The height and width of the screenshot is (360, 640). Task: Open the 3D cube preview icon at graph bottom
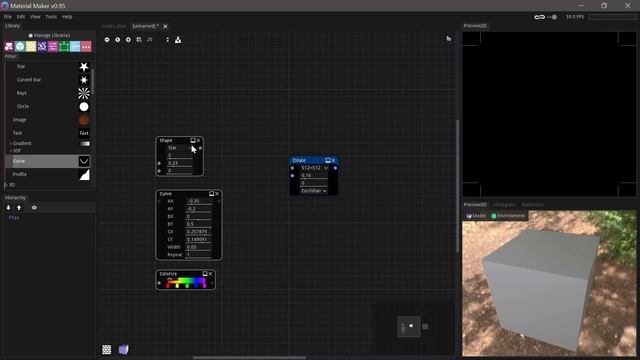[x=123, y=349]
